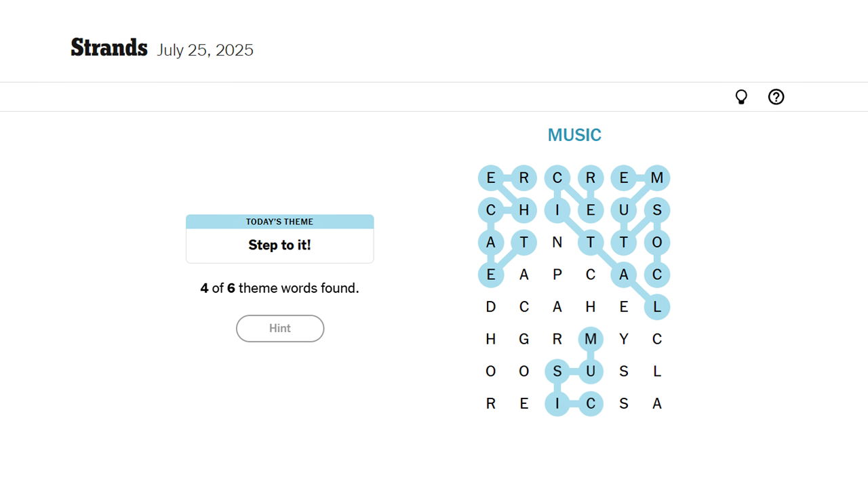The width and height of the screenshot is (868, 488).
Task: Select the highlighted letter L in row five
Action: click(x=656, y=306)
